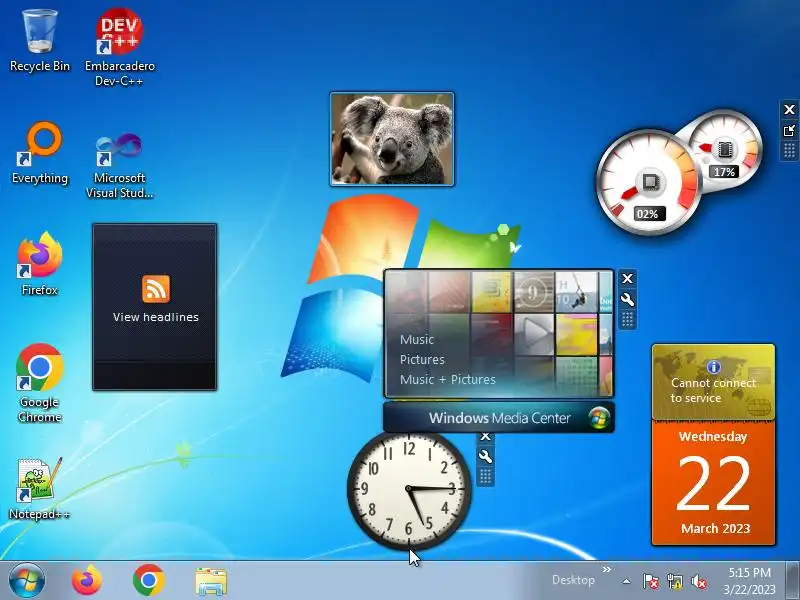
Task: Launch Embarcadero Dev-C++ shortcut
Action: coord(120,47)
